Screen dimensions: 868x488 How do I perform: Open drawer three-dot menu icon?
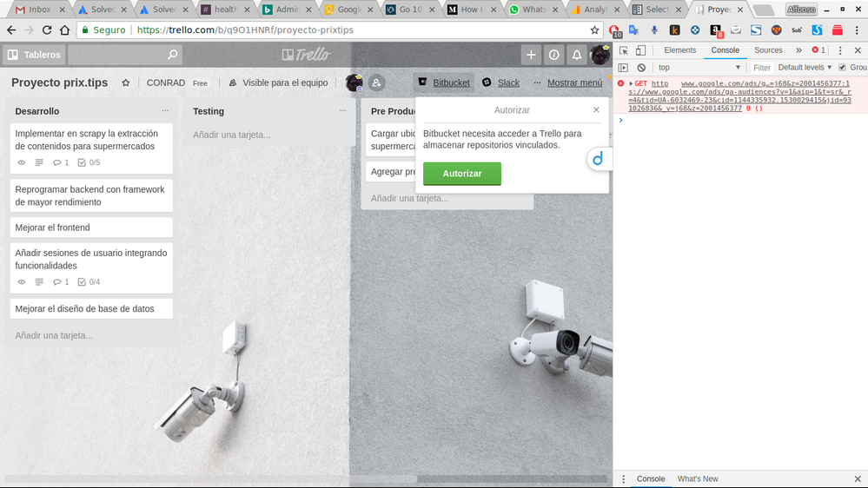click(x=623, y=479)
